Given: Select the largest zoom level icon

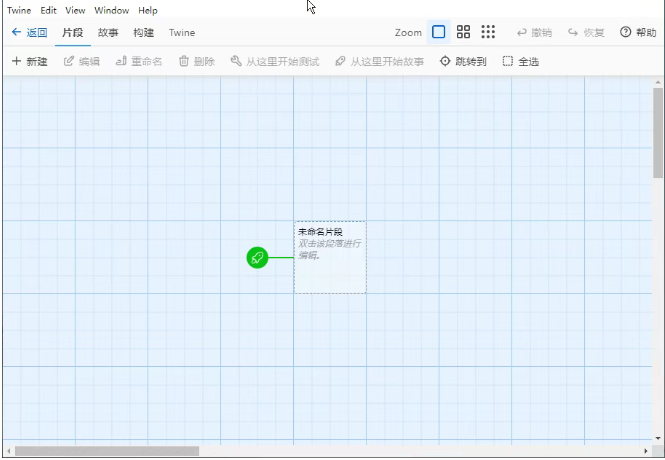Looking at the screenshot, I should [439, 32].
